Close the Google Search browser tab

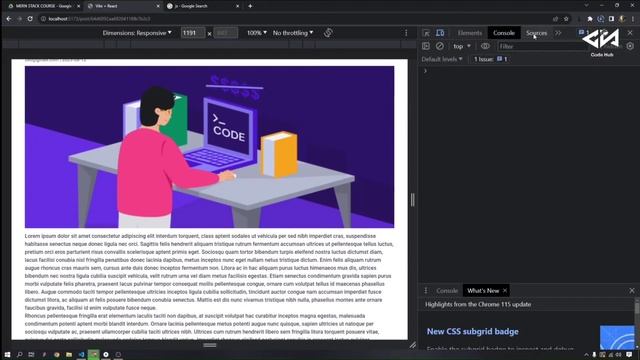(x=238, y=6)
